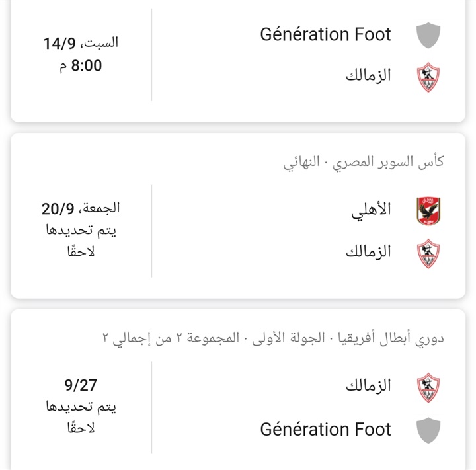Click يتم تحديدها لاحقًا under the 9/27 date
Viewport: 476px width, 470px height.
[x=81, y=416]
